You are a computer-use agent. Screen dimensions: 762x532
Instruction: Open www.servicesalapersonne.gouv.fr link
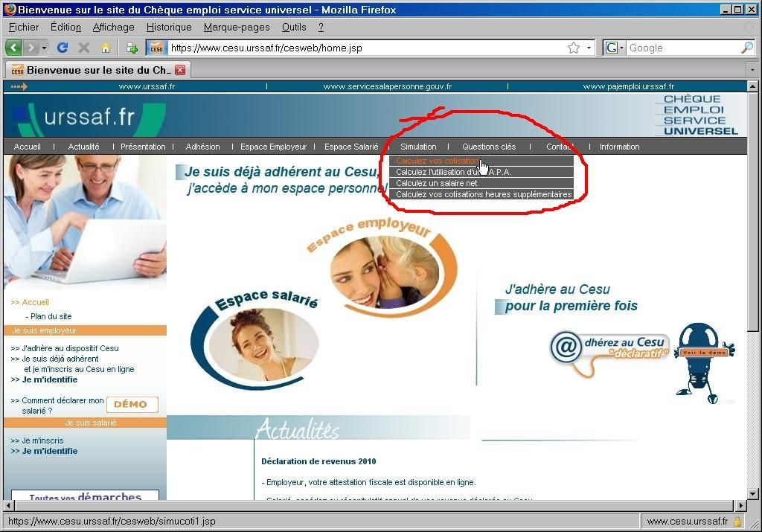coord(387,86)
